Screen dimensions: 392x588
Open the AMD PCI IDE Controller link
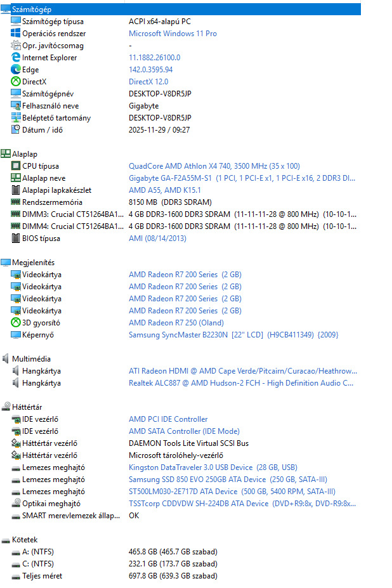click(x=168, y=419)
